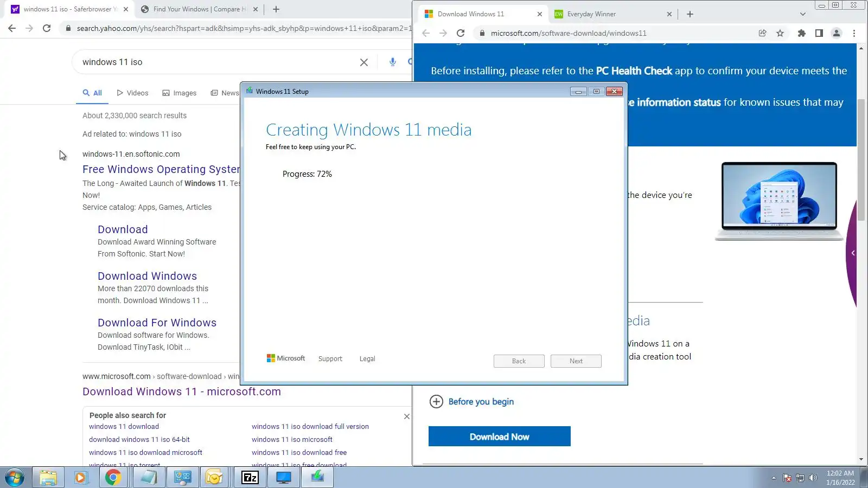This screenshot has height=488, width=868.
Task: Open the 7-Zip taskbar icon
Action: click(250, 478)
